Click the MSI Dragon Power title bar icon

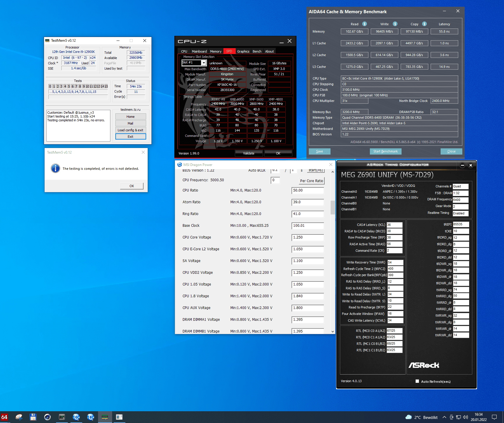click(180, 164)
